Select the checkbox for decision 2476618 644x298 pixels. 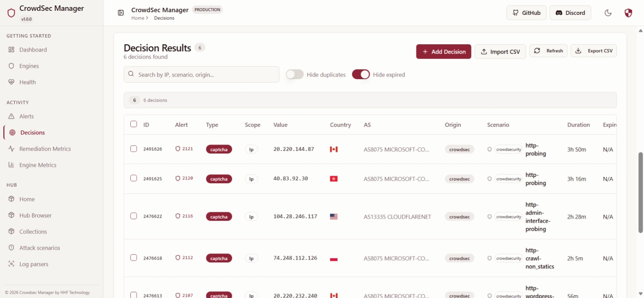134,257
